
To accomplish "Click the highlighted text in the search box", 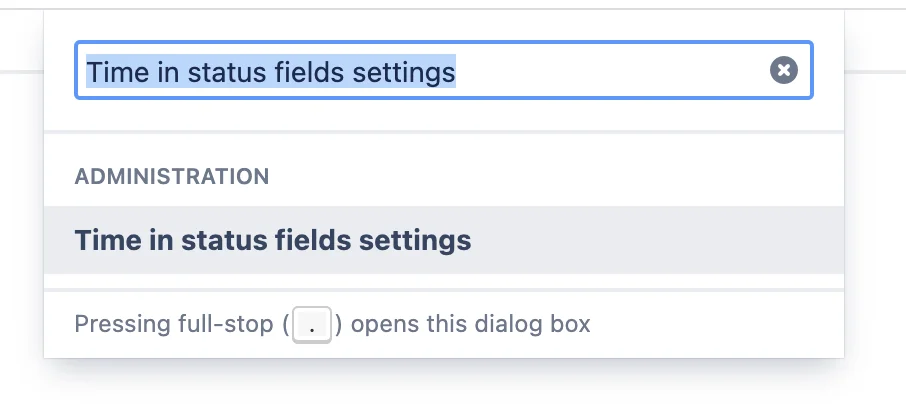I will [271, 72].
